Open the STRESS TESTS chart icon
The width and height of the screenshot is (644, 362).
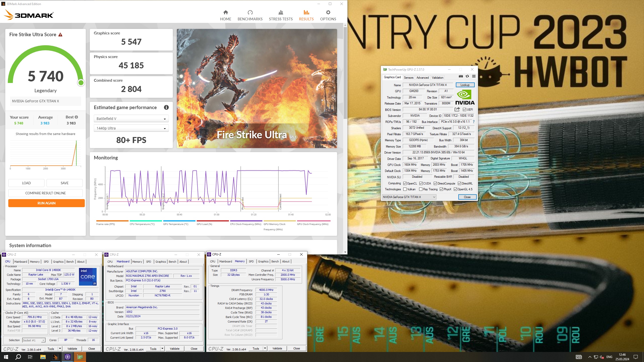[281, 12]
